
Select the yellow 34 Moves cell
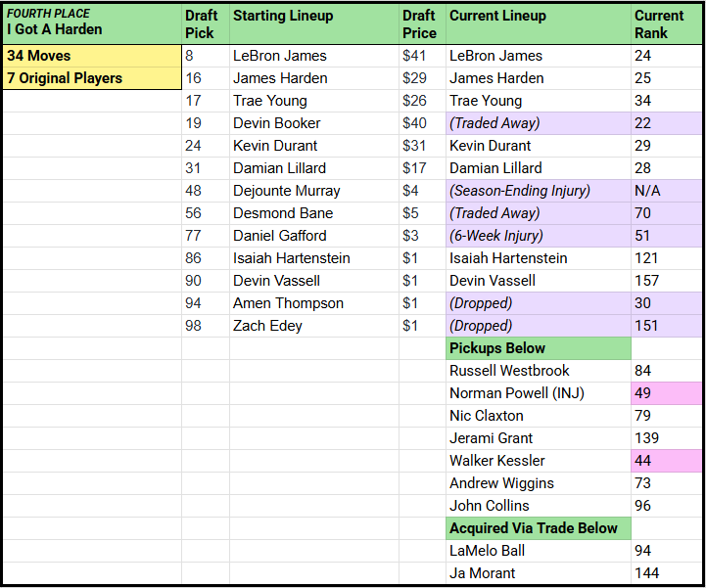tap(92, 56)
